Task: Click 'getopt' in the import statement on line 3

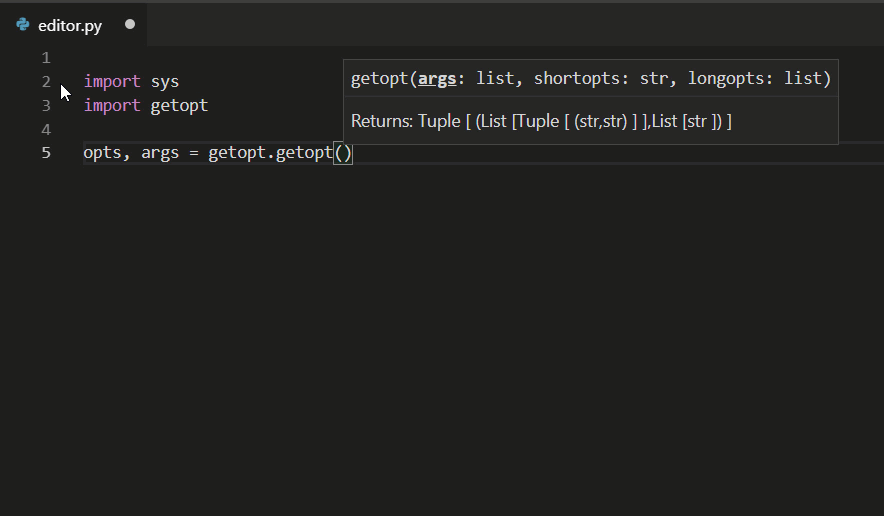Action: click(179, 106)
